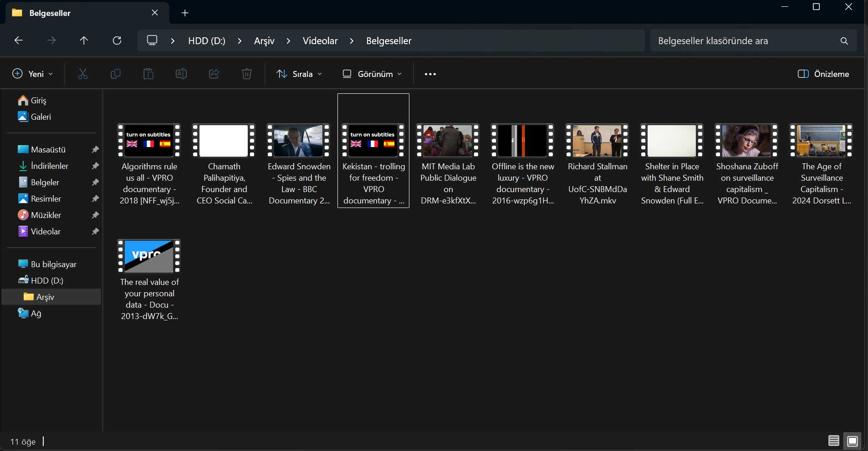The height and width of the screenshot is (451, 868).
Task: Expand chevron after HDD (D:) in address bar
Action: pyautogui.click(x=240, y=41)
